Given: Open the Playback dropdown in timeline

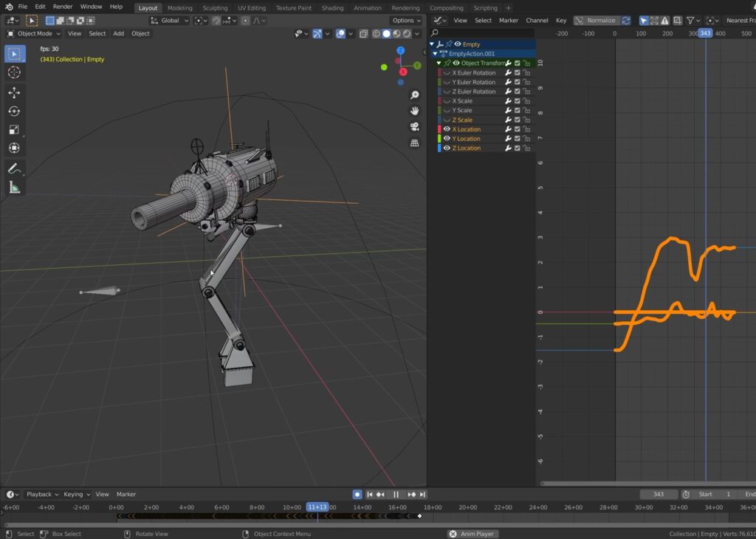Looking at the screenshot, I should [42, 494].
